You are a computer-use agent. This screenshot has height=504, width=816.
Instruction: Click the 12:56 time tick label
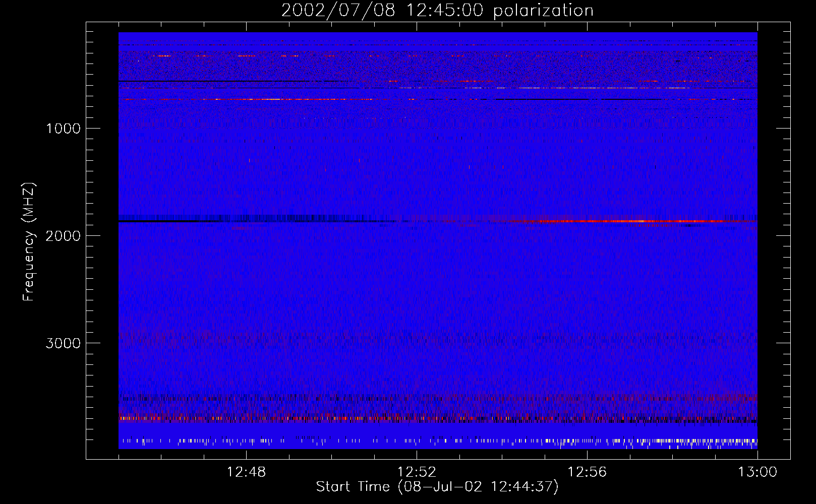coord(587,472)
